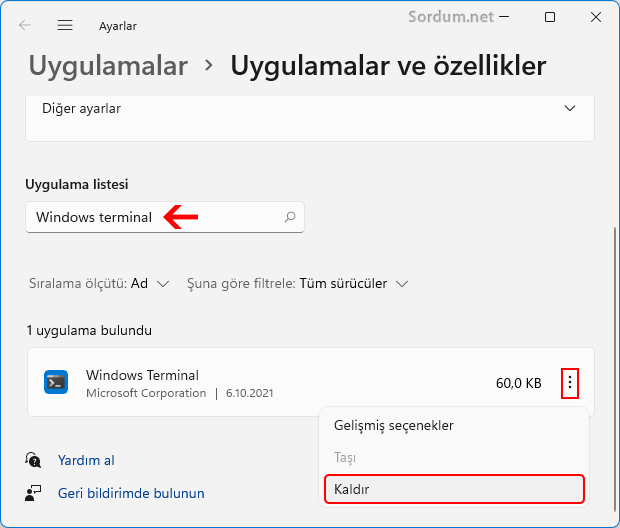Choose Kaldır to uninstall
This screenshot has height=528, width=620.
454,489
